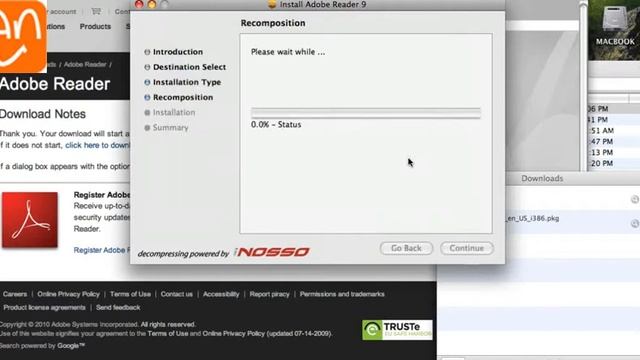Click the Adobe Reader breadcrumb link

click(85, 64)
